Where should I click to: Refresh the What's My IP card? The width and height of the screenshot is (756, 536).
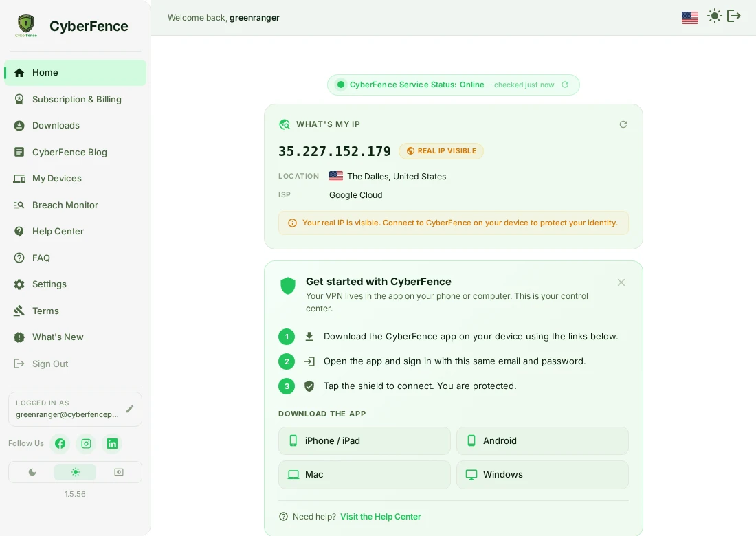click(x=623, y=124)
